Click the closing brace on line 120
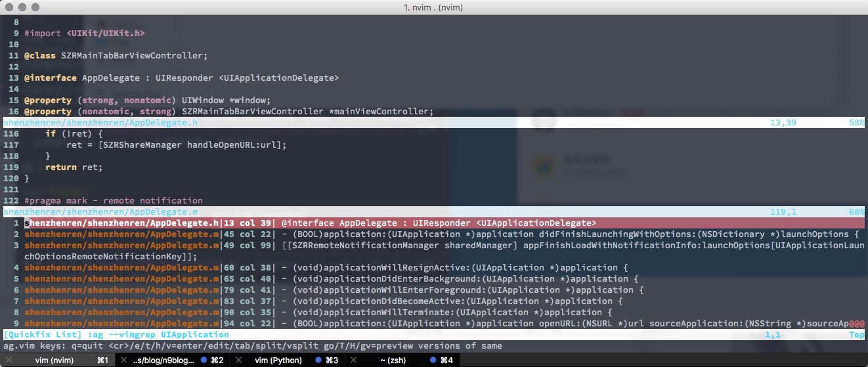 coord(27,179)
